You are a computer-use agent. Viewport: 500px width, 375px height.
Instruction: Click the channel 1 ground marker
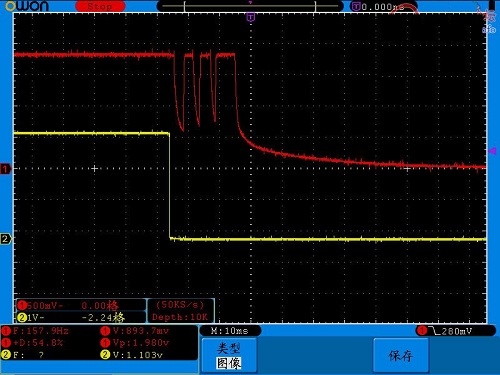[x=5, y=169]
